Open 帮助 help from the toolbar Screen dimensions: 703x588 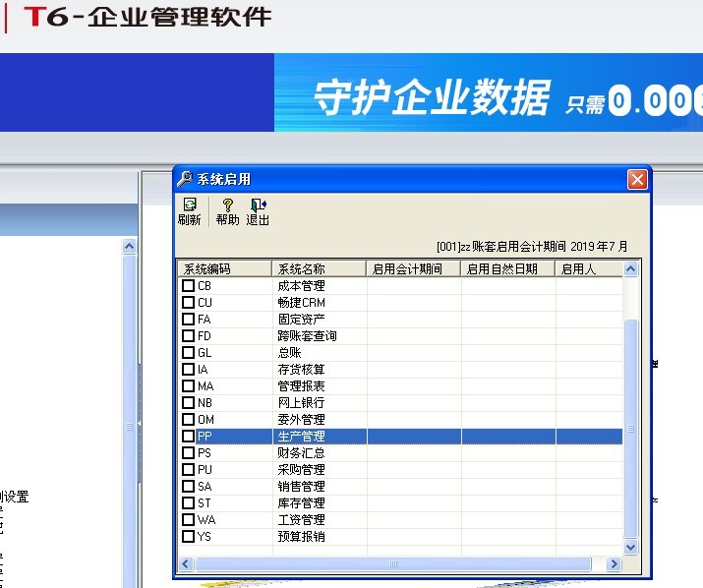click(227, 211)
